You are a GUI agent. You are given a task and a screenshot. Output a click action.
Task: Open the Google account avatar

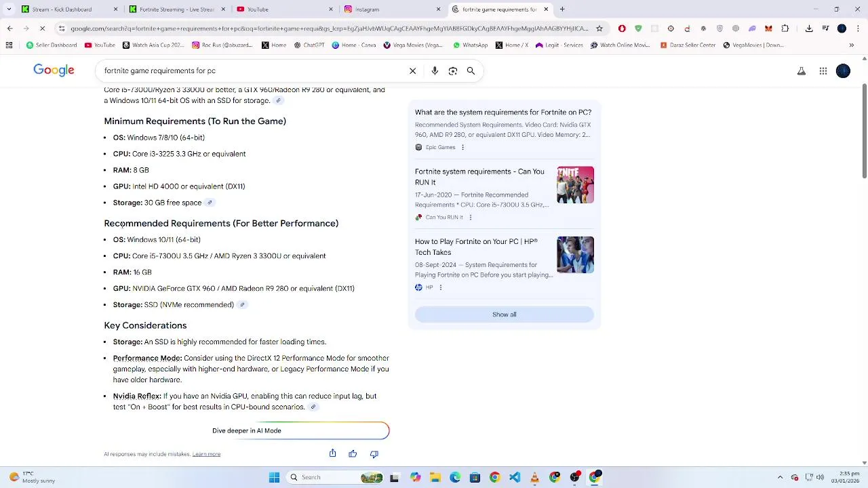(x=843, y=70)
